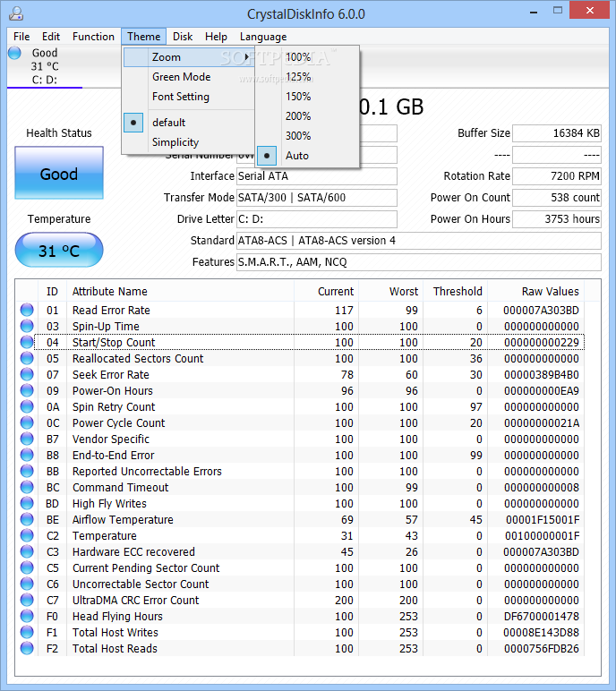Set zoom to 125%
The height and width of the screenshot is (691, 616).
click(x=307, y=77)
